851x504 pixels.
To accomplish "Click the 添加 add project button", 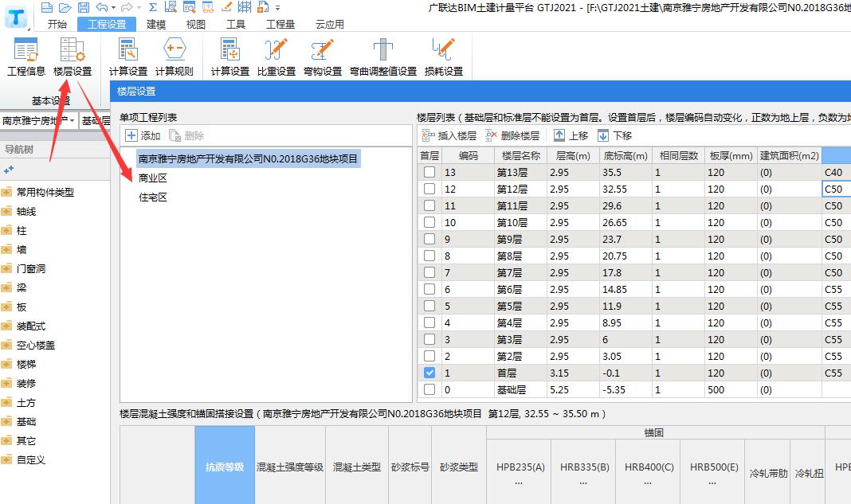I will tap(143, 135).
